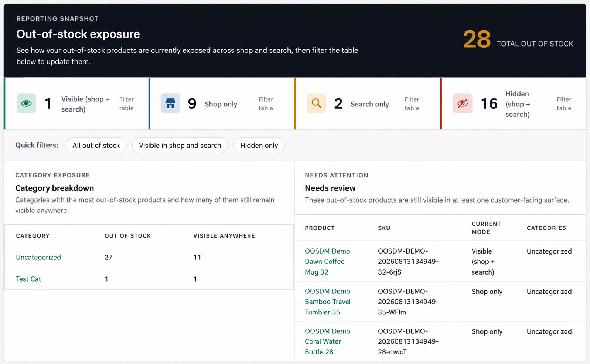Filter table by Search only products
The width and height of the screenshot is (590, 364).
[x=412, y=104]
